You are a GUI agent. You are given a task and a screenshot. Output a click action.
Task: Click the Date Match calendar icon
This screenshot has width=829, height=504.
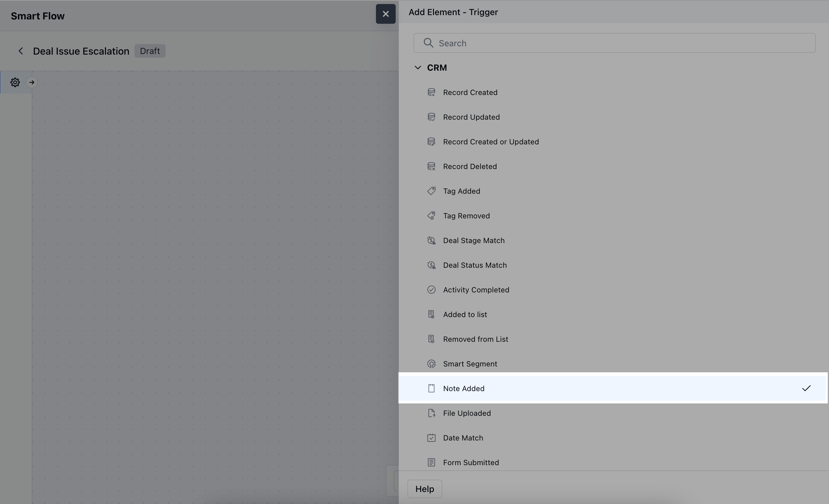coord(431,438)
